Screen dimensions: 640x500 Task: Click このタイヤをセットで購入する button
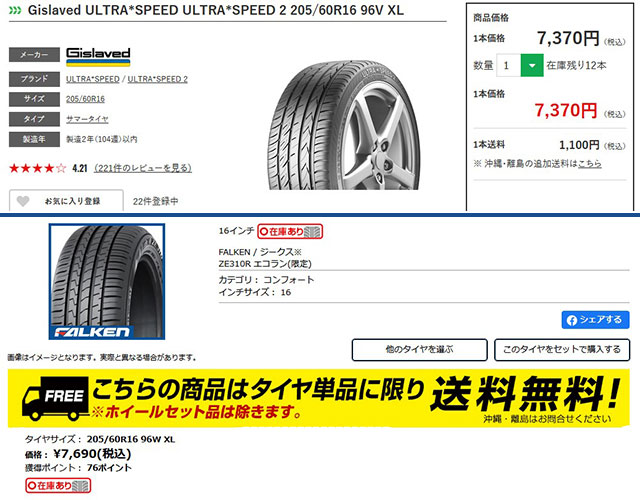[562, 349]
